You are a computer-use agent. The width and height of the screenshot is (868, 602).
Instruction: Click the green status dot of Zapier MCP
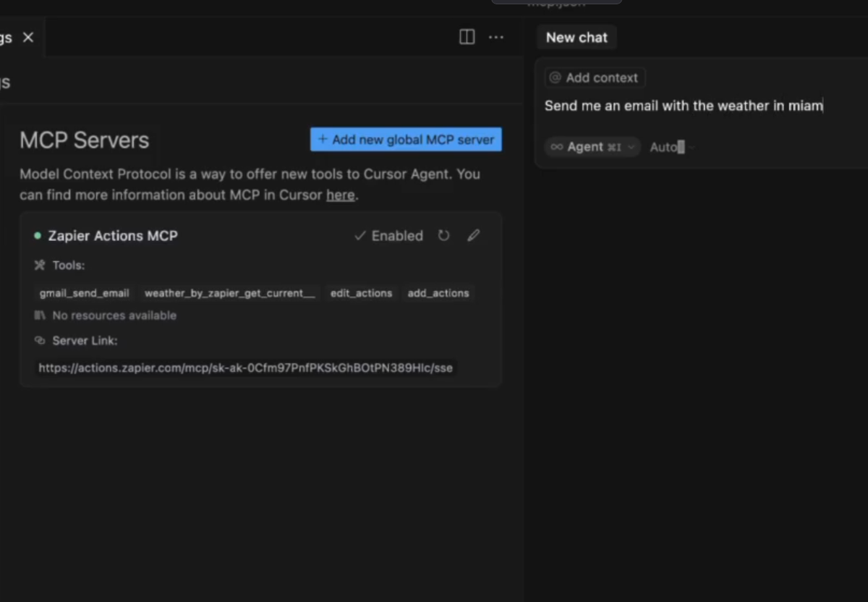[38, 236]
